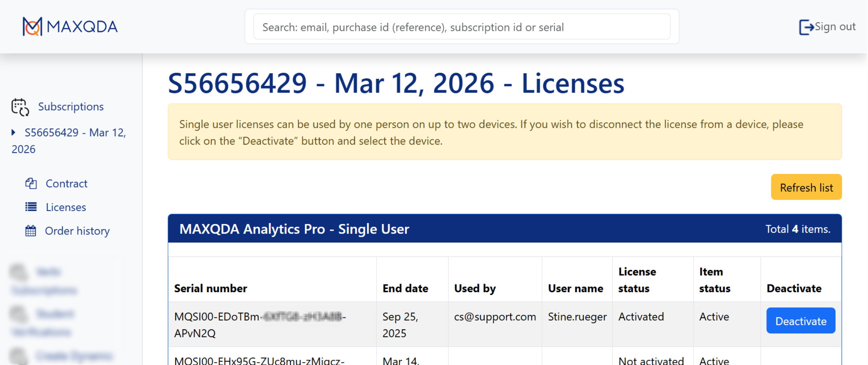Sign out via the Sign out link
This screenshot has height=365, width=868.
coord(835,27)
